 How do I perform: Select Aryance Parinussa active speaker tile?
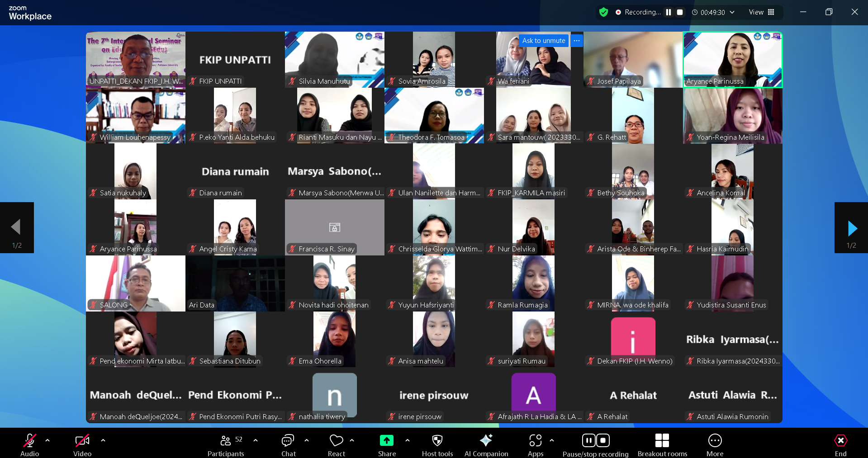click(733, 59)
